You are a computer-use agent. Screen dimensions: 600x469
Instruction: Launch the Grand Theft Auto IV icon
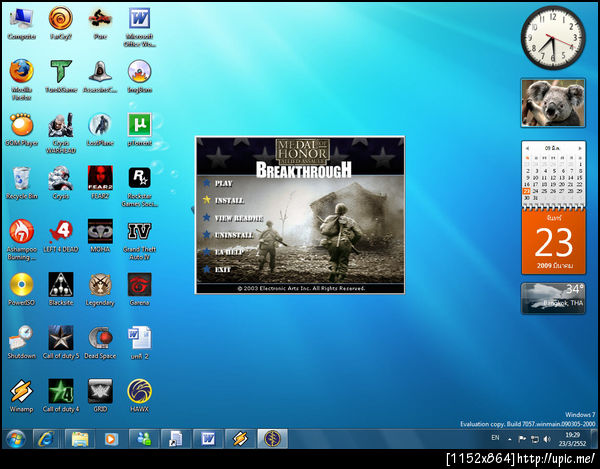click(139, 239)
